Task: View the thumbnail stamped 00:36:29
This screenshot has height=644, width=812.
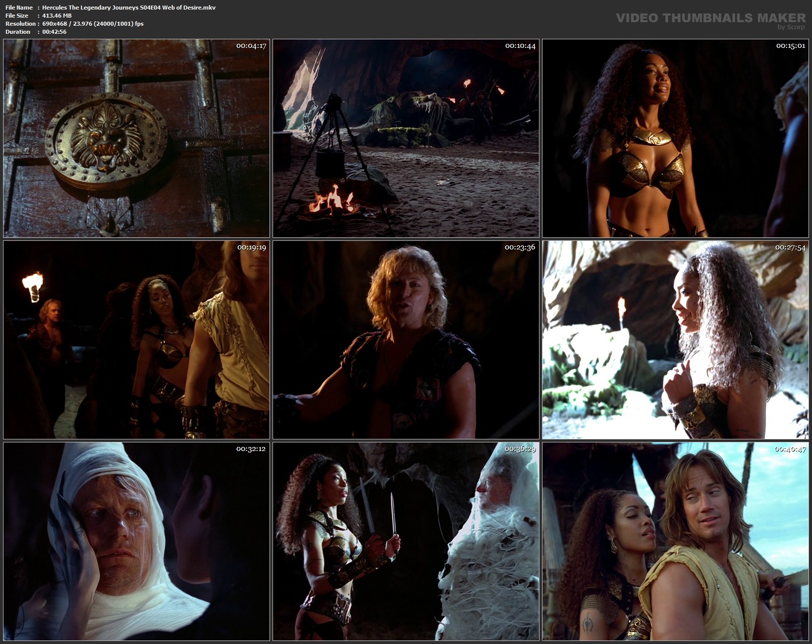Action: coord(406,541)
